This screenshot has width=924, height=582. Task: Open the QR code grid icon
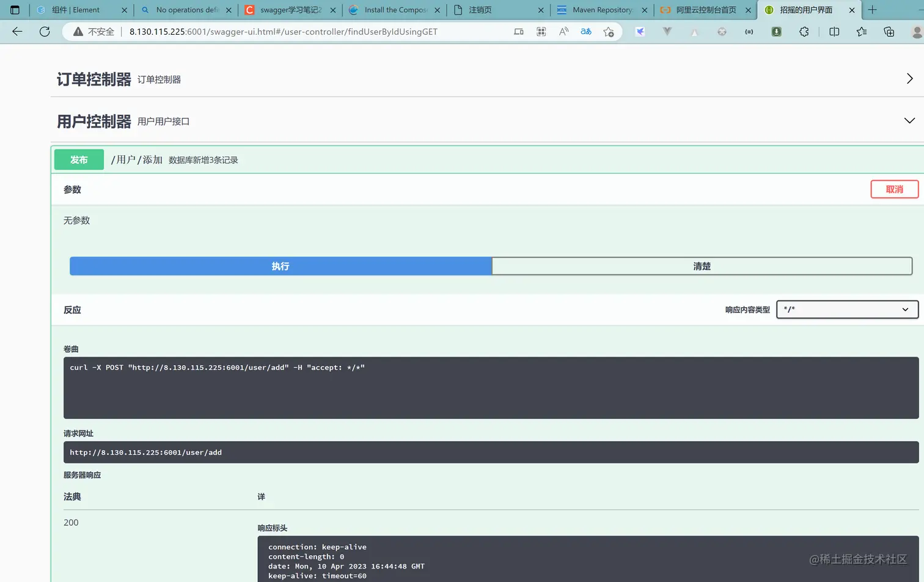(x=541, y=32)
